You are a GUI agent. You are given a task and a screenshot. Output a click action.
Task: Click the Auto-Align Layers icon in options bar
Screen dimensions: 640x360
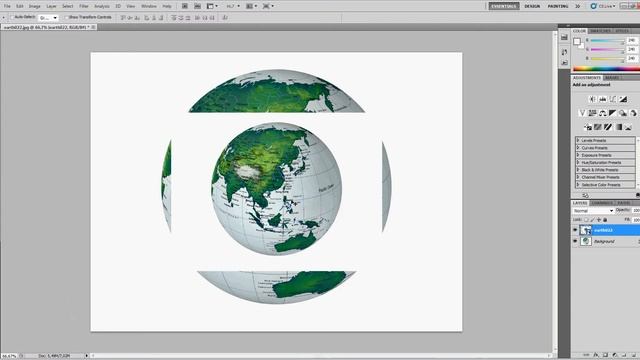(224, 18)
